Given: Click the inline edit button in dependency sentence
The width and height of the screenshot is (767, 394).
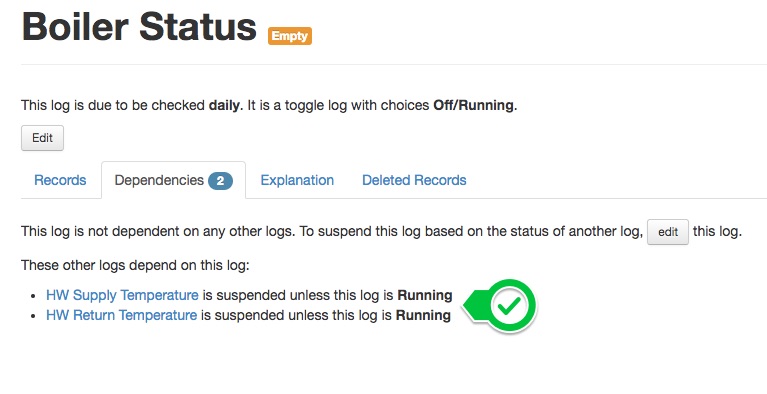Looking at the screenshot, I should (x=668, y=232).
